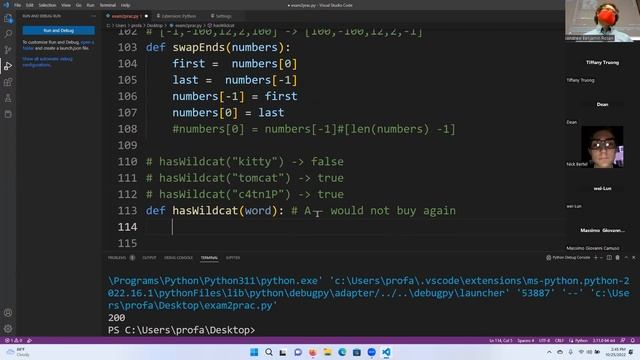Click the Python Debug Console terminal label
Image resolution: width=640 pixels, height=360 pixels.
[x=568, y=258]
